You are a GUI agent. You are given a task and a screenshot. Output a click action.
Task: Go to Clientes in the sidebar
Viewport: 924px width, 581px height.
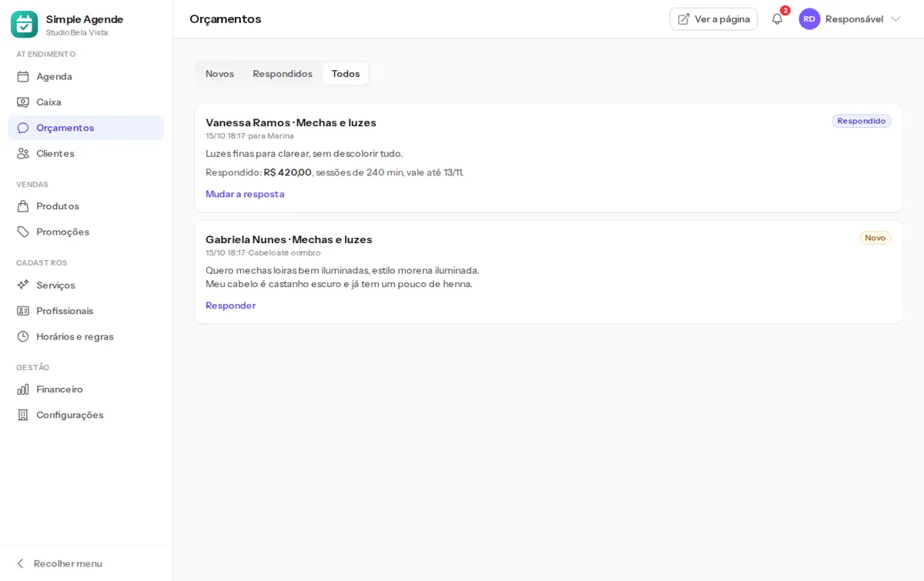(x=86, y=153)
